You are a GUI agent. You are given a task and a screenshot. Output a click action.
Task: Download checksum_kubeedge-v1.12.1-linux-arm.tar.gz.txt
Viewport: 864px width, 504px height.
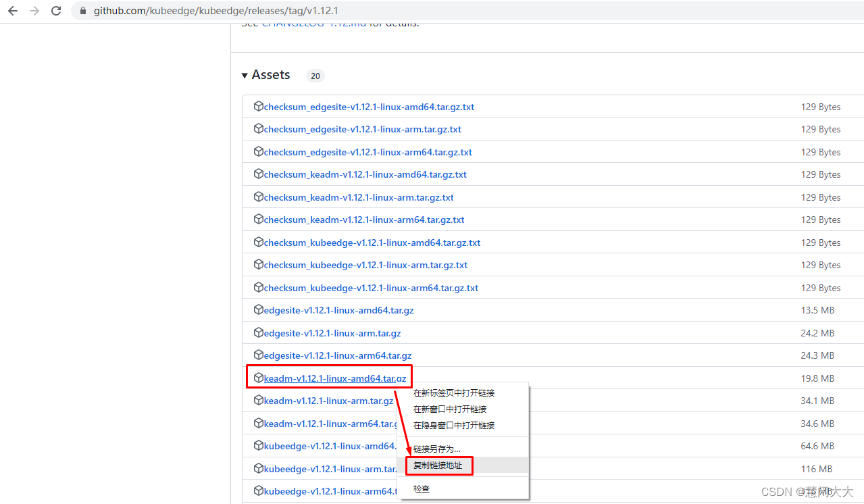pyautogui.click(x=365, y=265)
